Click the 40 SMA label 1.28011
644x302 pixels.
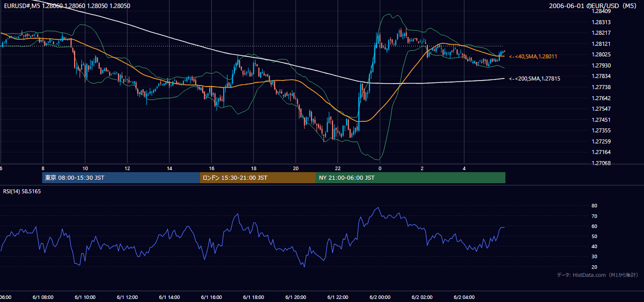pyautogui.click(x=533, y=57)
